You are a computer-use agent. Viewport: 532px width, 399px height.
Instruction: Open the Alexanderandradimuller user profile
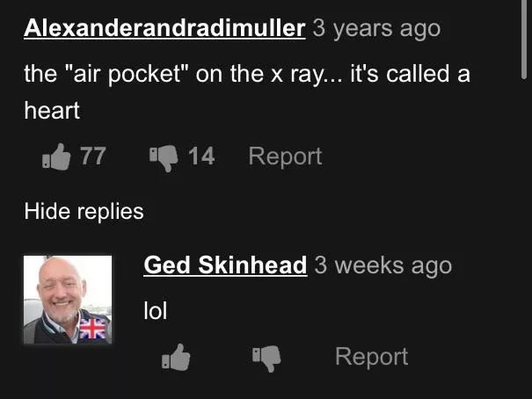pos(164,28)
